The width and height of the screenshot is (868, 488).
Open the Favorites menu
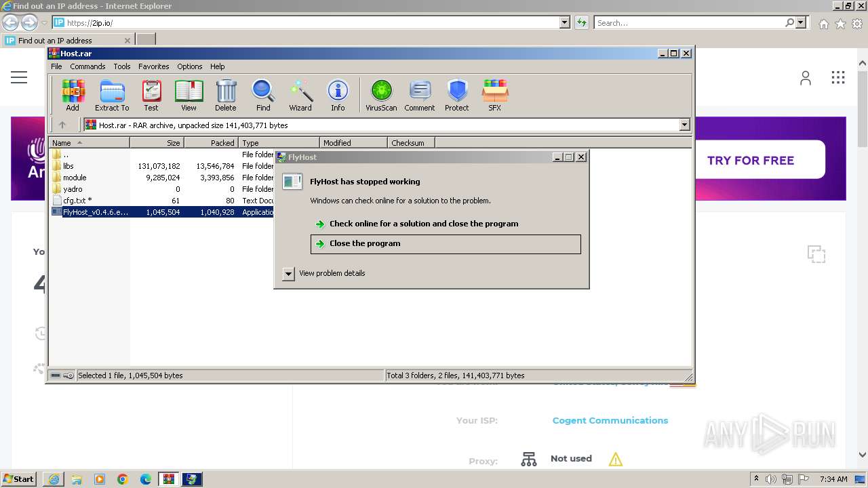click(x=154, y=66)
